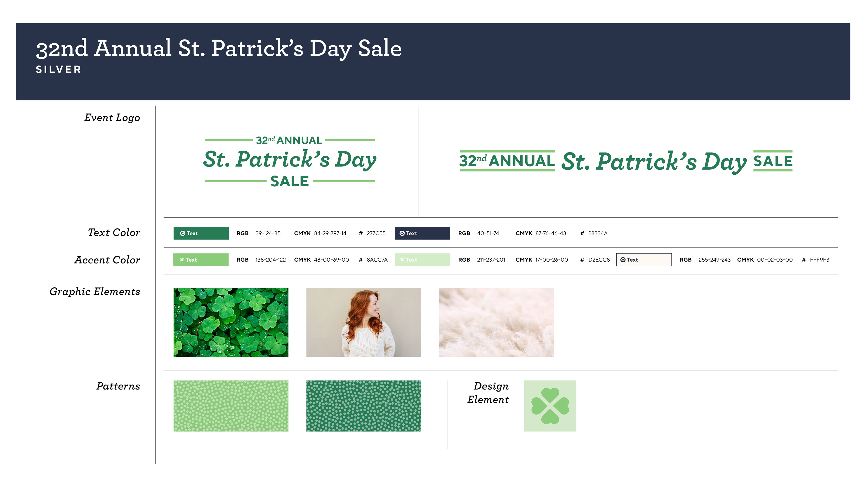Open the red-haired woman photo thumbnail
This screenshot has width=868, height=488.
click(x=363, y=322)
